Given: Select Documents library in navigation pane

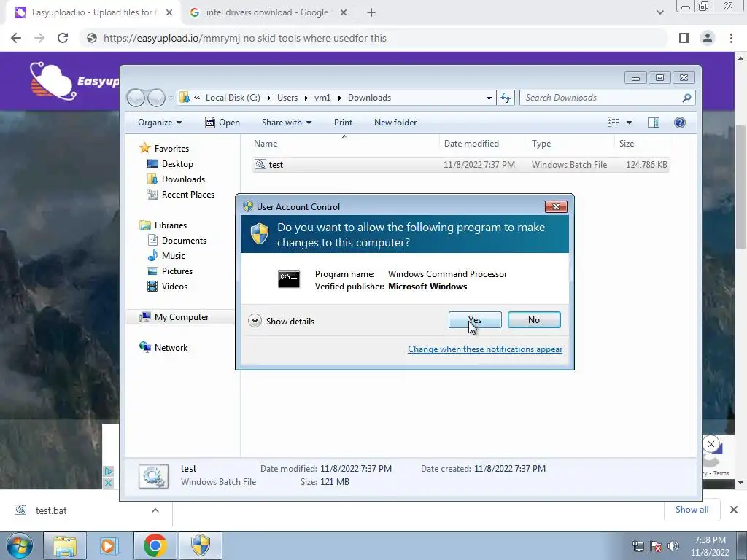Looking at the screenshot, I should (177, 241).
